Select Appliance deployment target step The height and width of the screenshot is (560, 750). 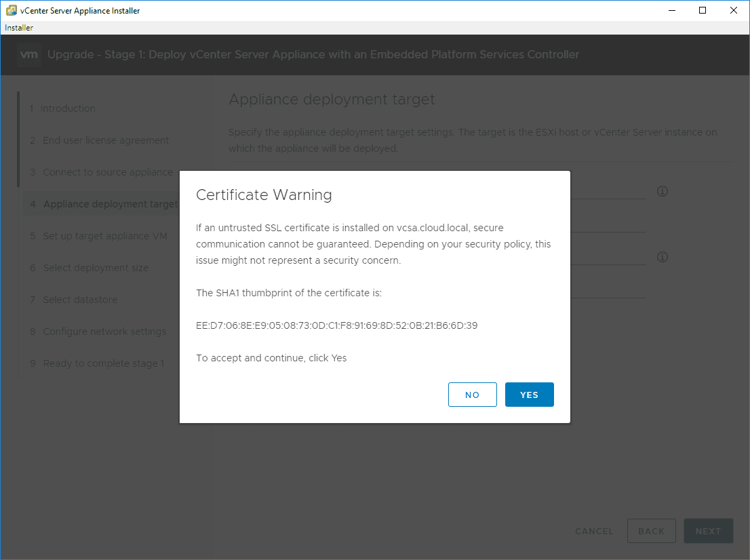click(108, 204)
